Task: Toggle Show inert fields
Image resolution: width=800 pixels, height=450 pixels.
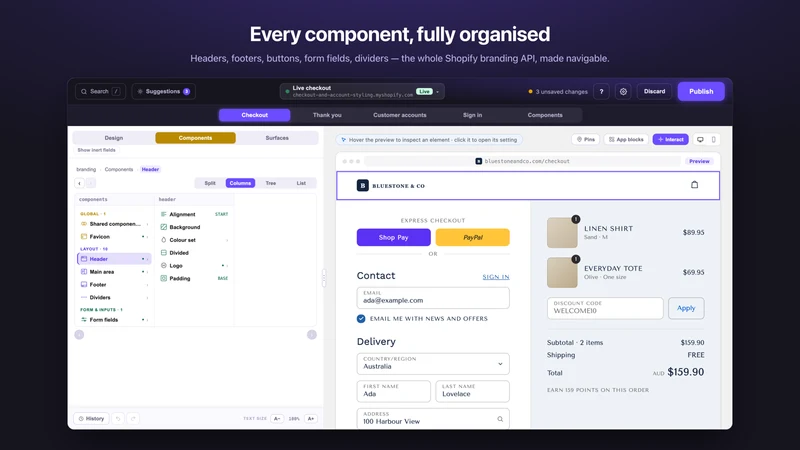Action: [96, 150]
